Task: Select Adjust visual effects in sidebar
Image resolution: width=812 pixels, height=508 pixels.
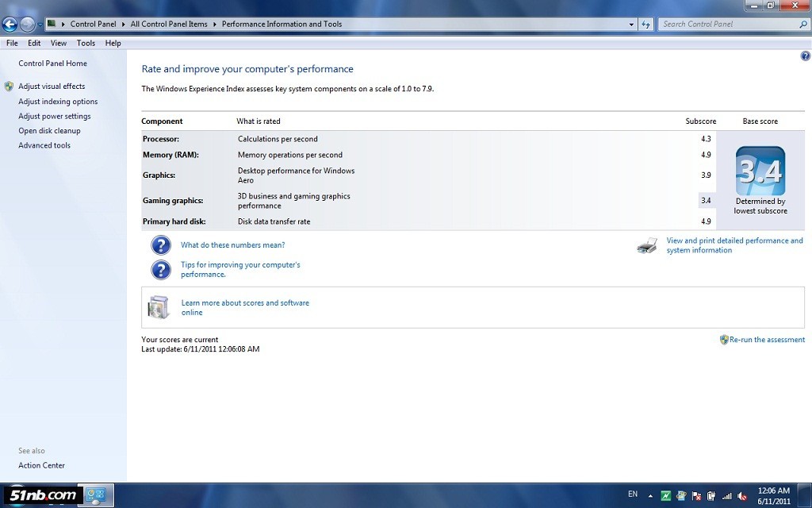Action: coord(52,87)
